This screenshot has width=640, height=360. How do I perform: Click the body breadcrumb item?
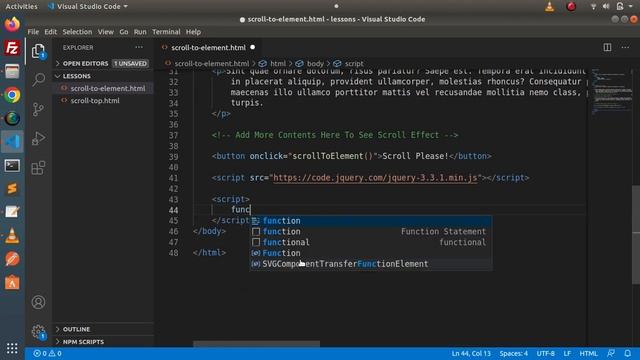[315, 64]
